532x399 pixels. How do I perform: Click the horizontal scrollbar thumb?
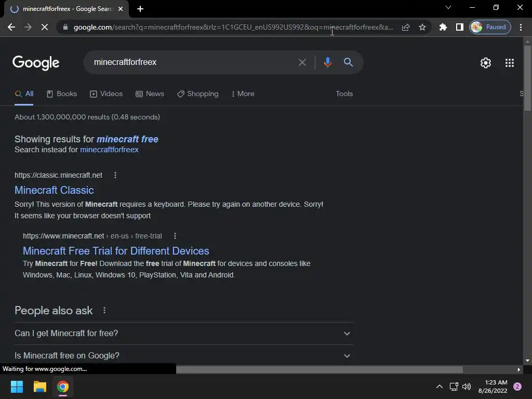click(320, 369)
